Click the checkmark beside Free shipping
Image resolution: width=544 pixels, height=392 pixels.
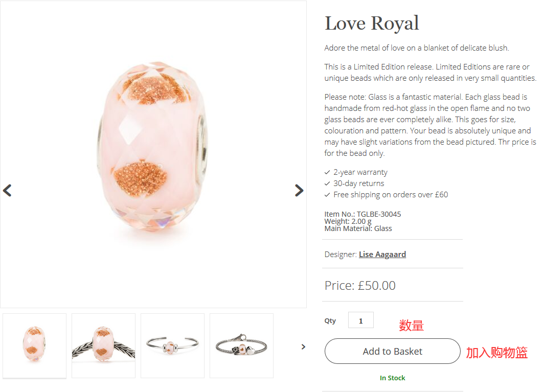coord(327,195)
